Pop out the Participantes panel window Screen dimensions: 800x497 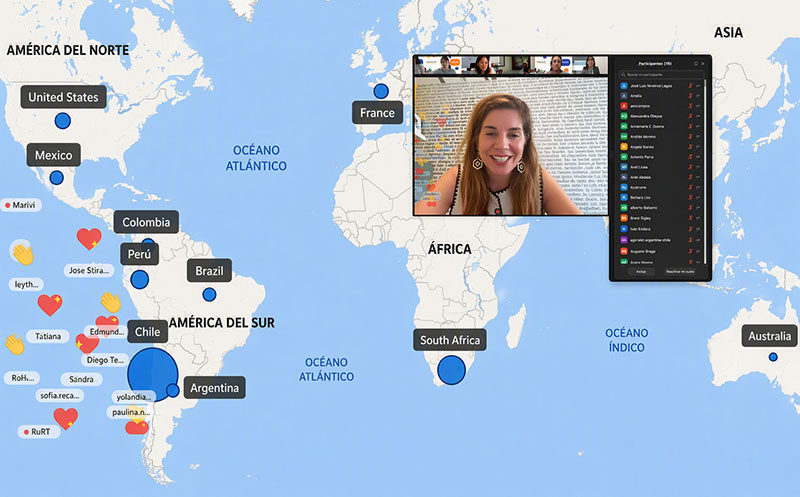[696, 64]
